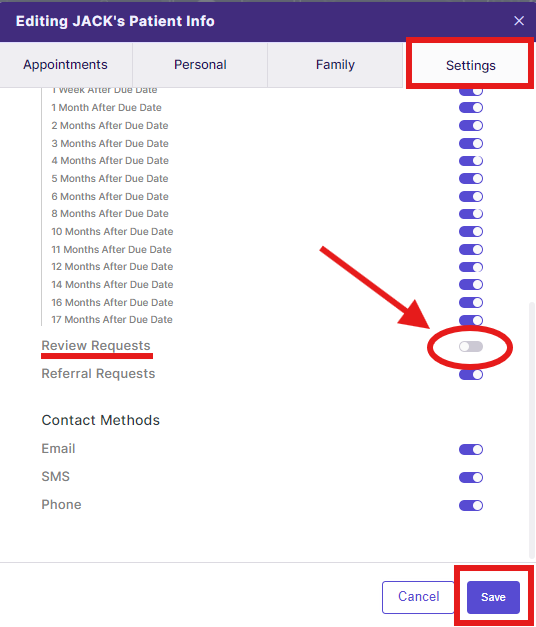Toggle 1 Month After Due Date reminder
Viewport: 536px width, 627px height.
coord(471,108)
